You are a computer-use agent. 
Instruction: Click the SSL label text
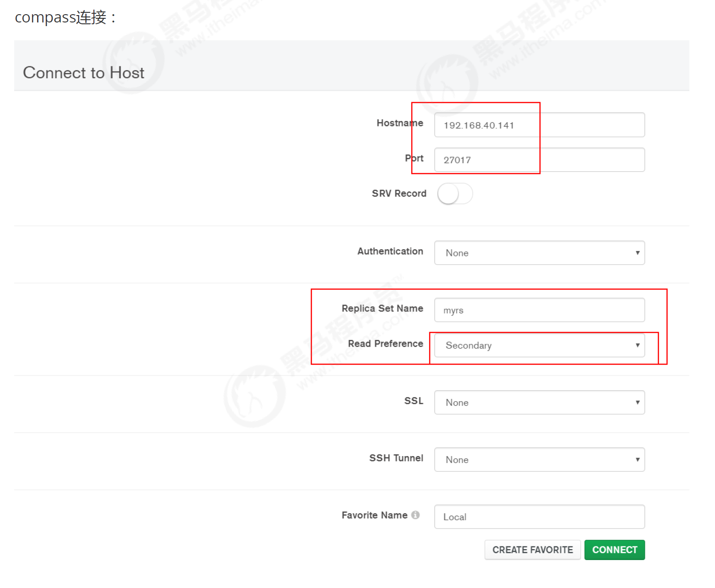coord(413,401)
